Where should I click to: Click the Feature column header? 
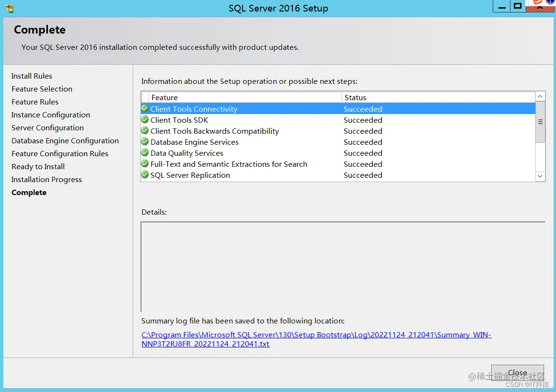coord(245,97)
